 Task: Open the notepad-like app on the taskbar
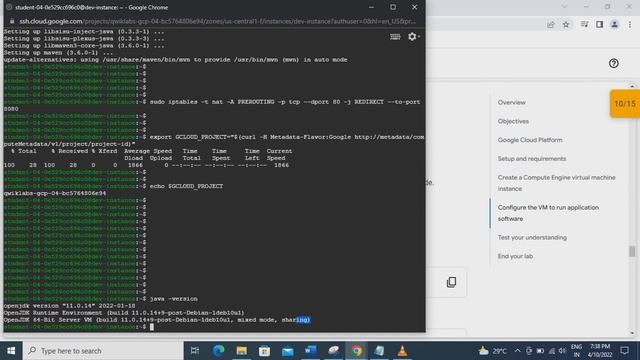(379, 351)
